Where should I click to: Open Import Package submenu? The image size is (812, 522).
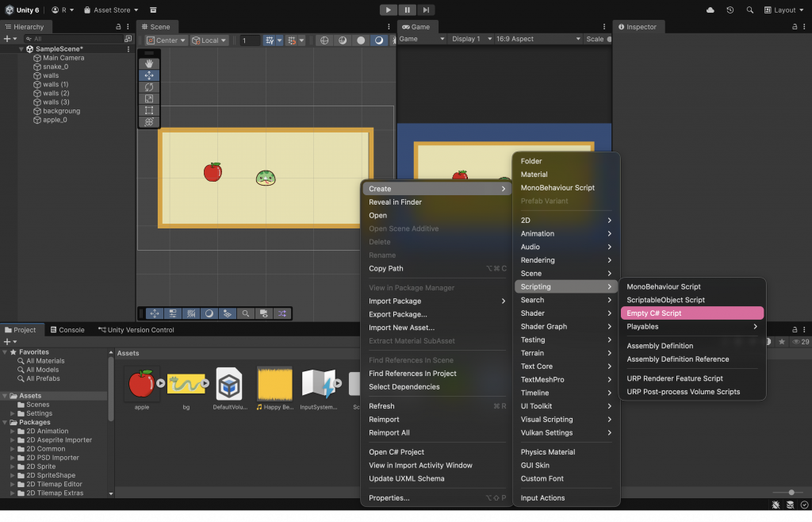[x=436, y=301]
